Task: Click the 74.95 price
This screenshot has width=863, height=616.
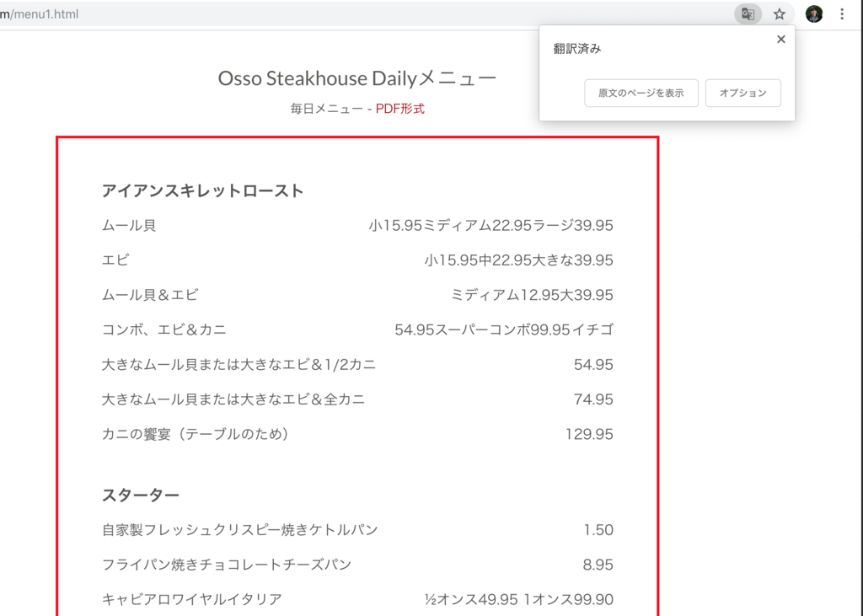Action: [593, 399]
